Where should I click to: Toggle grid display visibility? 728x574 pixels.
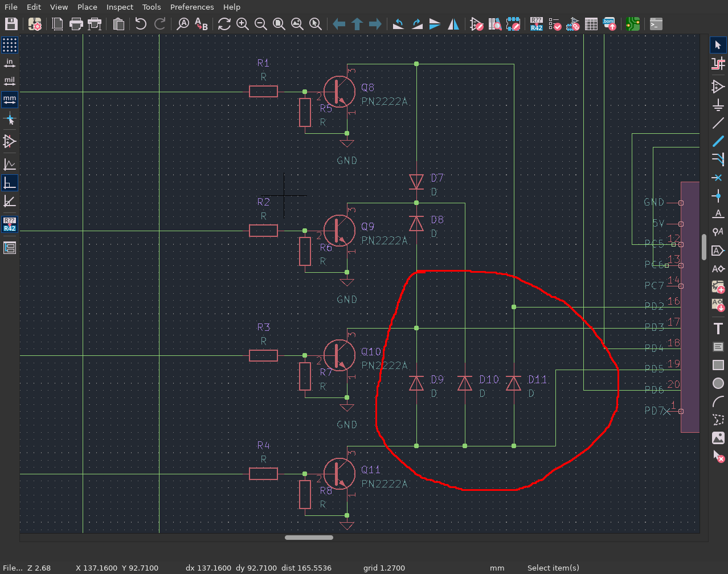(10, 44)
